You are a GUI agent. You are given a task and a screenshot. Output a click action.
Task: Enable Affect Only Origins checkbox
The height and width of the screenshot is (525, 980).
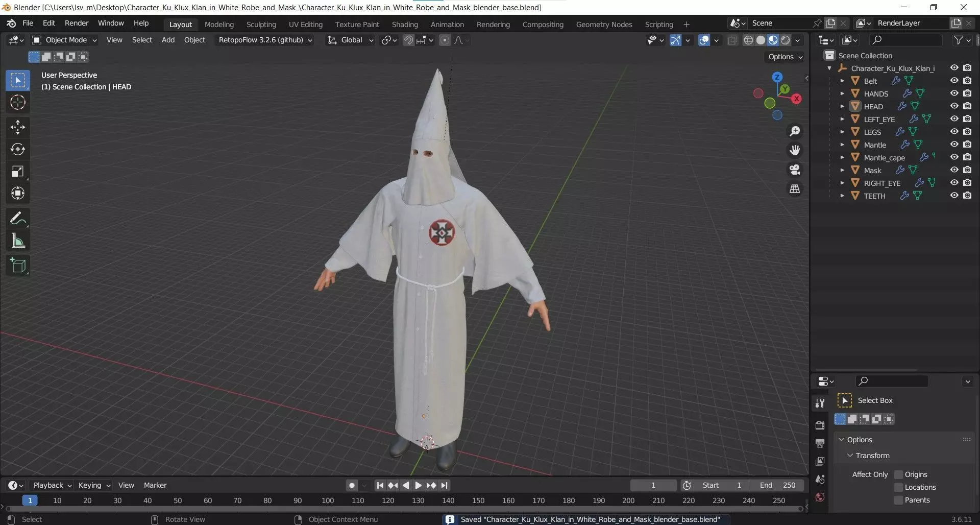[899, 474]
